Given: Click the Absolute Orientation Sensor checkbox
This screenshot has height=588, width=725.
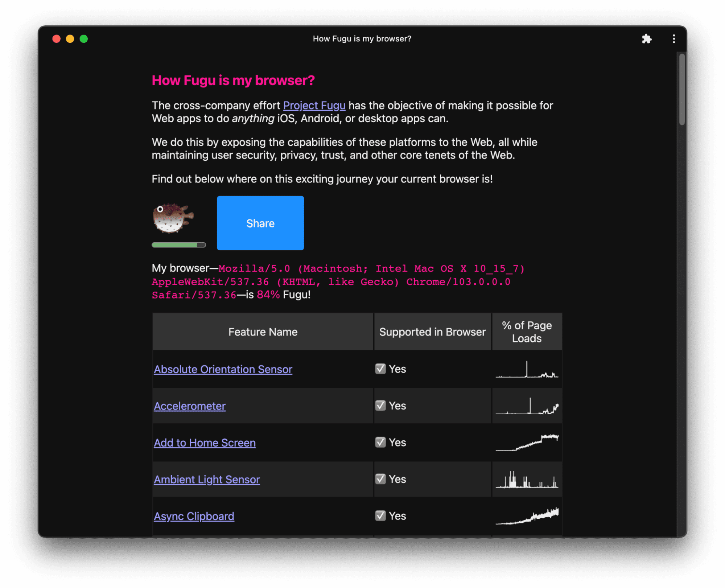Looking at the screenshot, I should tap(380, 369).
